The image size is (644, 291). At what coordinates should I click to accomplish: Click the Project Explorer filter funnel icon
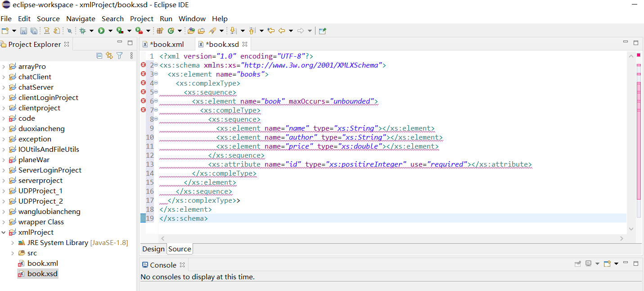(x=119, y=55)
